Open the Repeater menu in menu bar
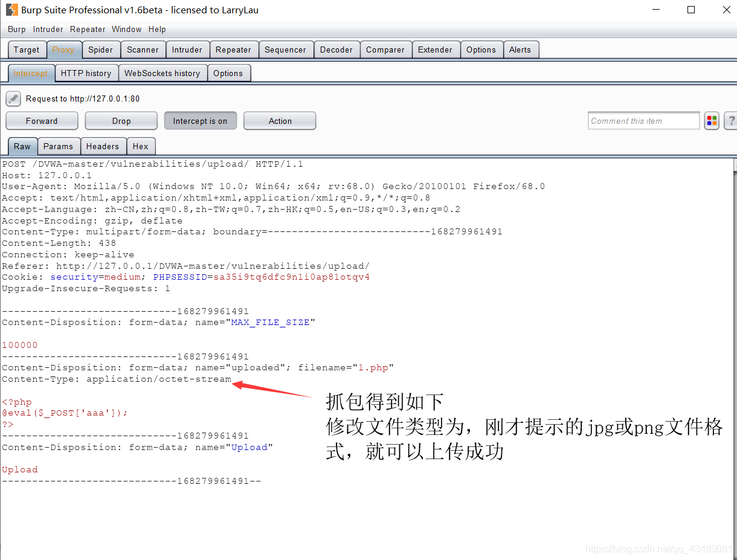 (88, 29)
